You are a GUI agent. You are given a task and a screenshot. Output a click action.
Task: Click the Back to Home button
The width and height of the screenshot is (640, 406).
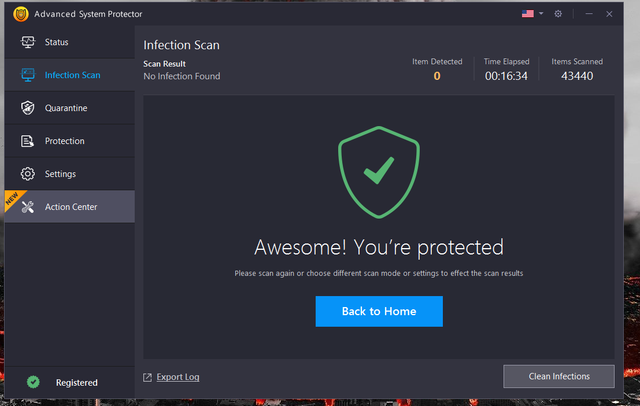(x=379, y=311)
